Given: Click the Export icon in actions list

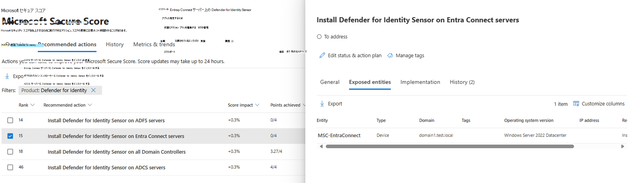Looking at the screenshot, I should (x=7, y=76).
